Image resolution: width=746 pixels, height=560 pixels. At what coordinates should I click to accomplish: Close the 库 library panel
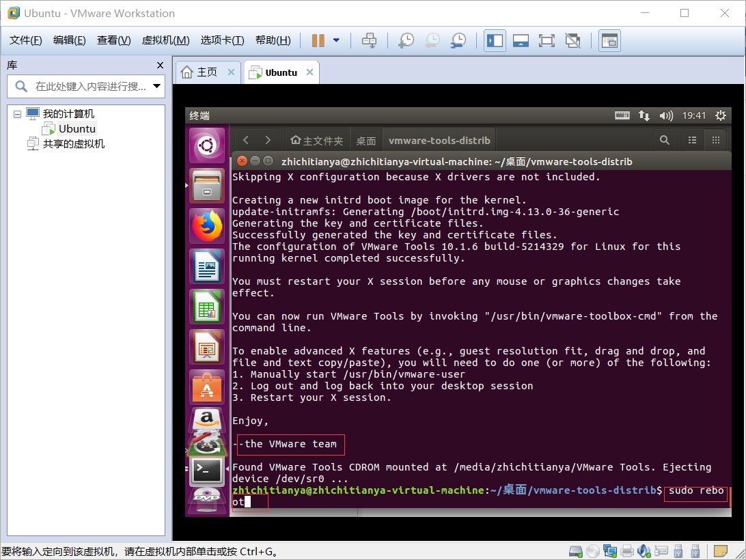point(160,65)
